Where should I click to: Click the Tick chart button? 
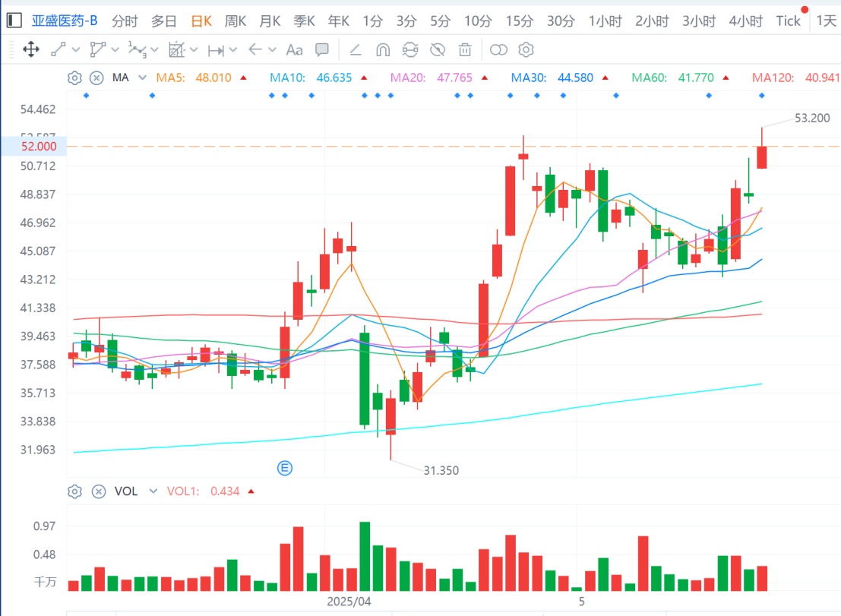(788, 21)
